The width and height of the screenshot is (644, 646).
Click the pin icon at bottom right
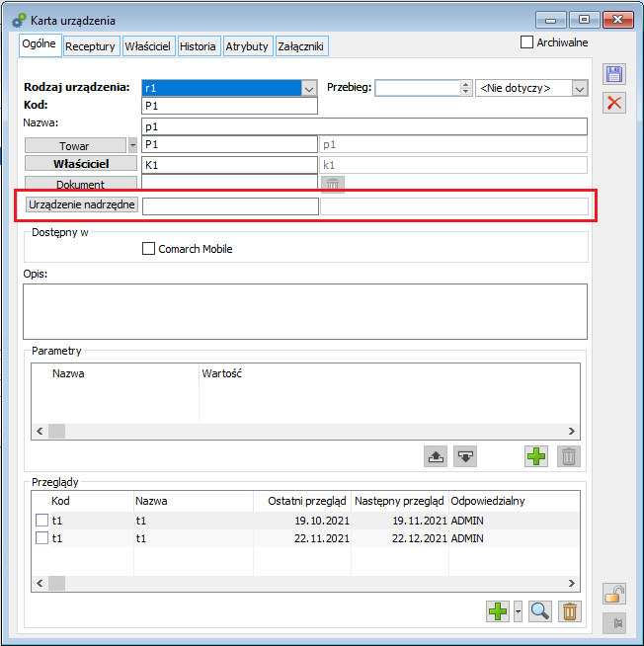click(x=614, y=623)
